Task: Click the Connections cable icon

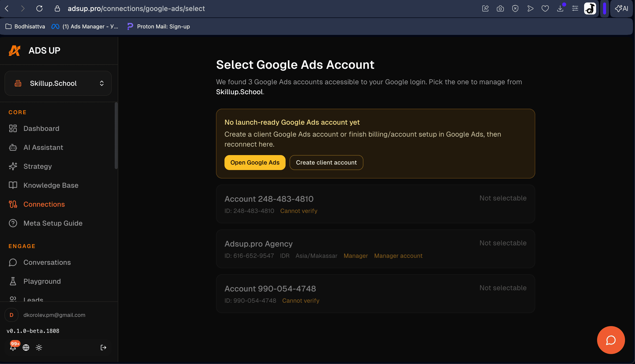Action: point(13,204)
